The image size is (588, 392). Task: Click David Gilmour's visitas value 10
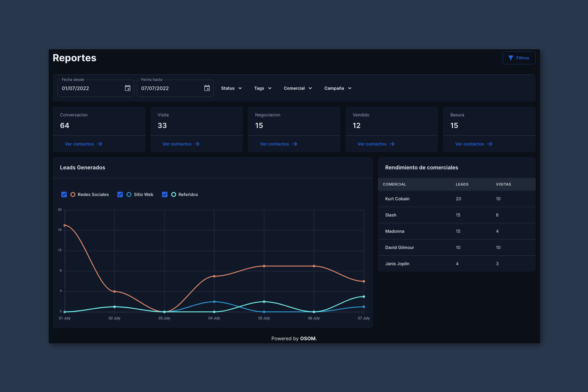click(498, 247)
